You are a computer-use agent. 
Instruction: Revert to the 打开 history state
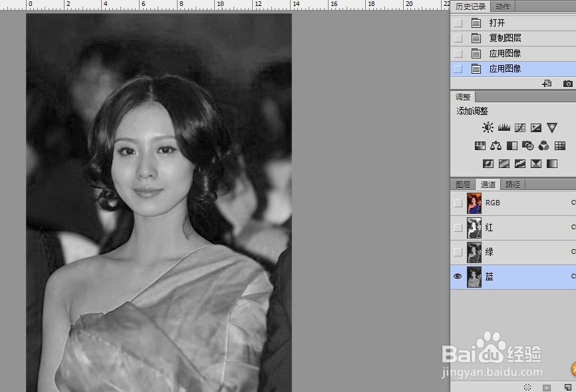point(513,23)
